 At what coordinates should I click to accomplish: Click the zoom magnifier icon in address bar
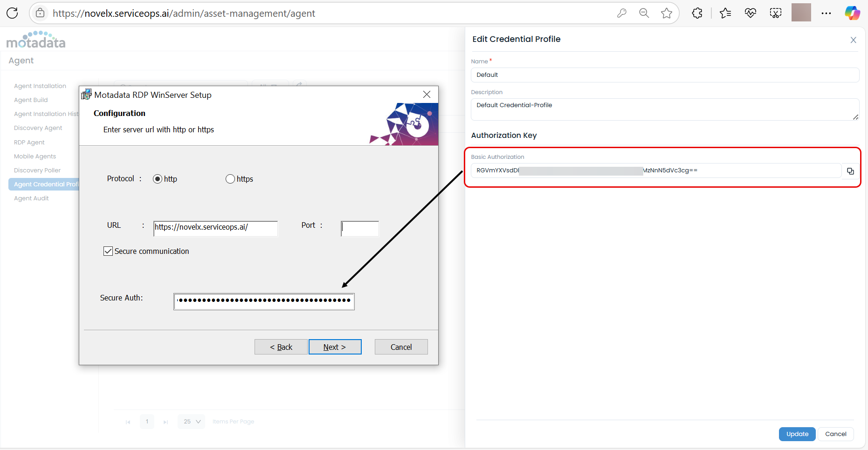tap(644, 13)
